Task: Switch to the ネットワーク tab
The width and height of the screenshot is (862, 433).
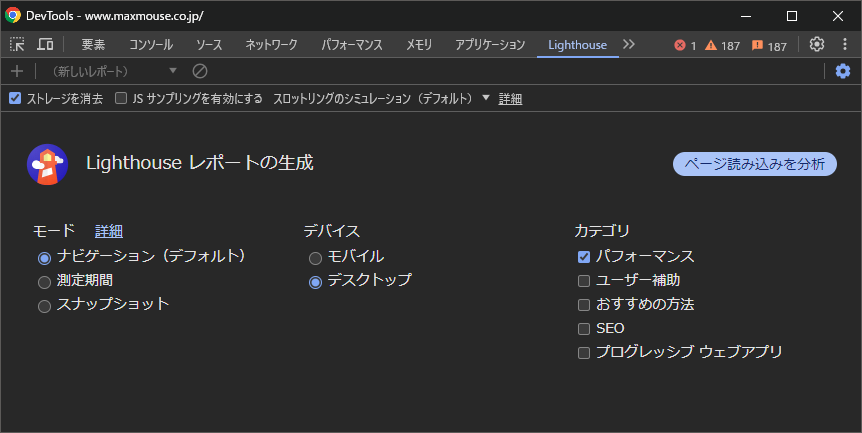Action: [272, 45]
